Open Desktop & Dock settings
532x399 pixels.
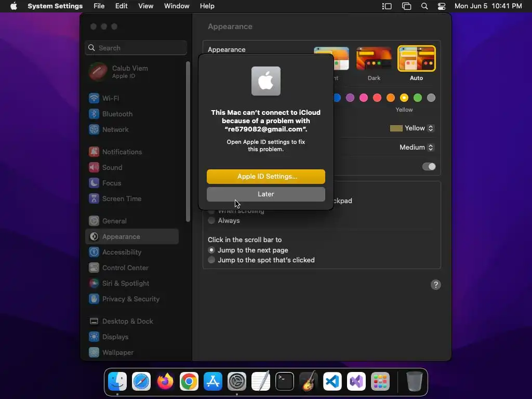pyautogui.click(x=132, y=322)
